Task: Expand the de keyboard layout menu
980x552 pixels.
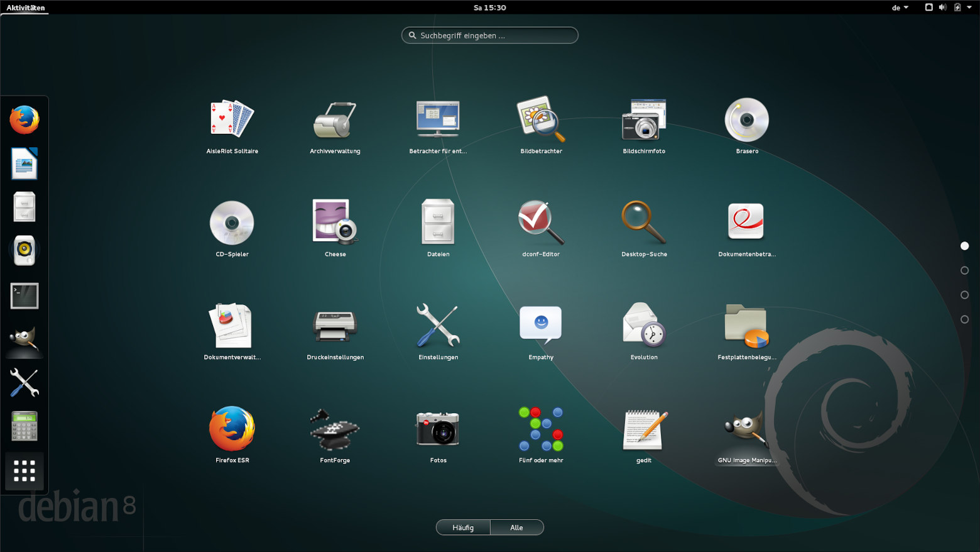Action: pyautogui.click(x=900, y=8)
